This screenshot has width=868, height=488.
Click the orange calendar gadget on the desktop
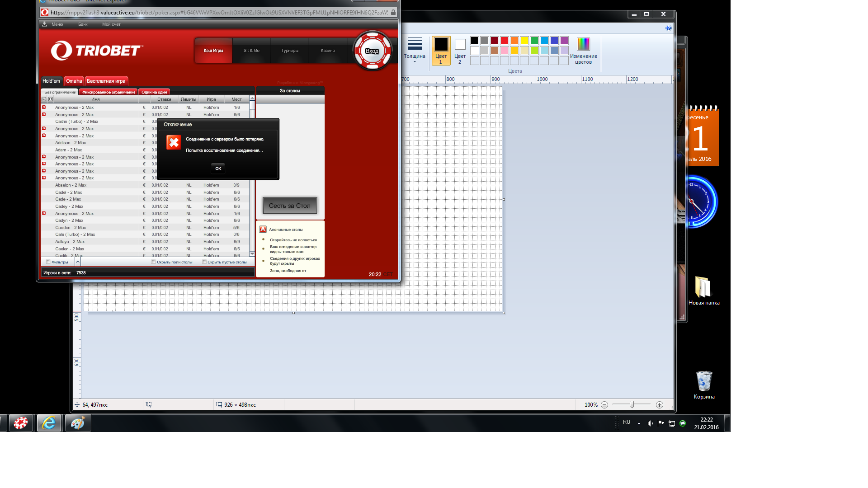[x=703, y=136]
